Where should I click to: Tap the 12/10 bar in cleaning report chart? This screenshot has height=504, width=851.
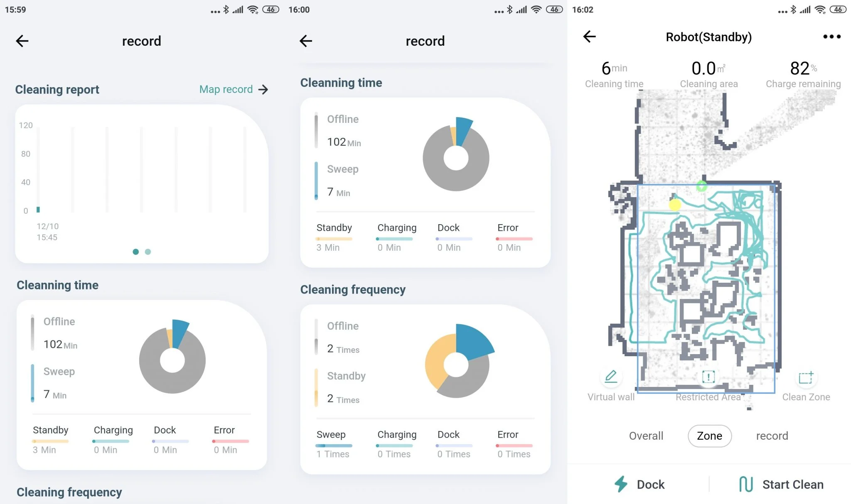(x=38, y=209)
